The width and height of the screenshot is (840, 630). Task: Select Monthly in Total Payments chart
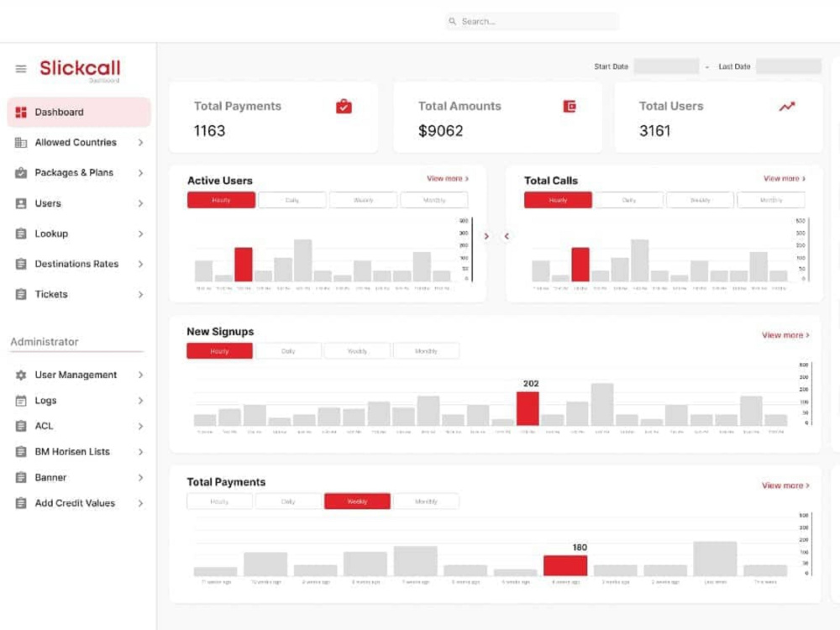tap(426, 501)
